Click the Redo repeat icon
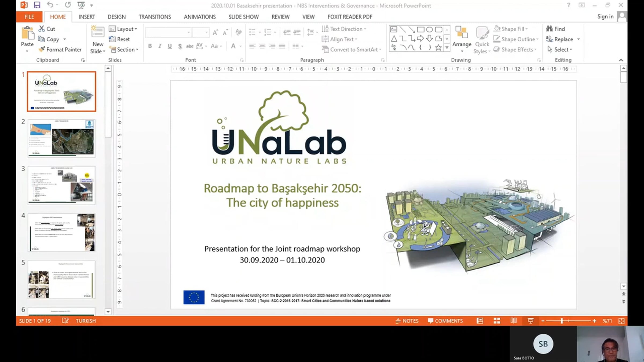This screenshot has width=644, height=362. click(68, 5)
